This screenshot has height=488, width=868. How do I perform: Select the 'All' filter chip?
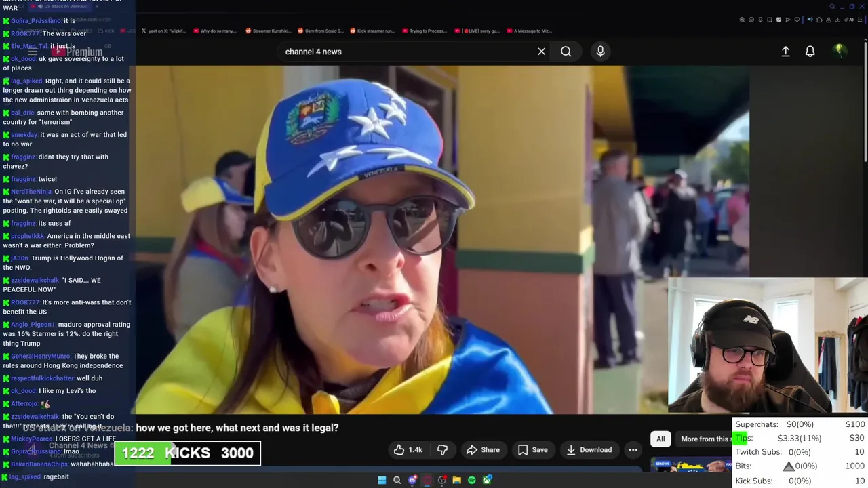pyautogui.click(x=660, y=439)
